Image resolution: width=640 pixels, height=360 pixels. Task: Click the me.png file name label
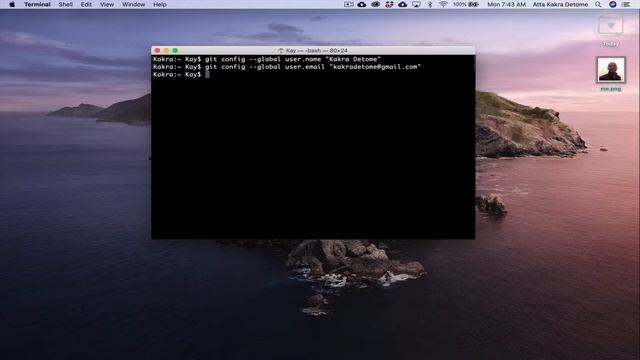tap(611, 89)
